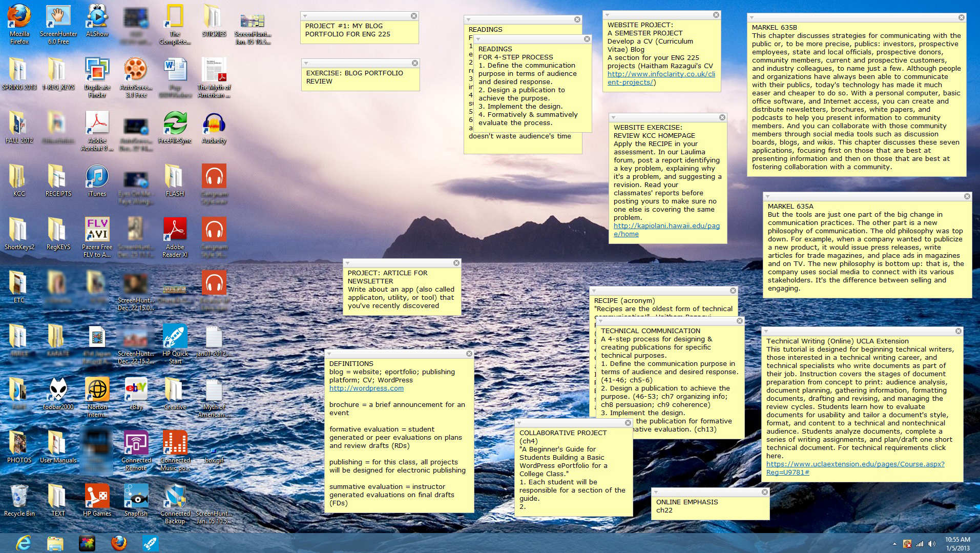Click the volume speaker icon in system tray
The width and height of the screenshot is (980, 553).
(932, 544)
